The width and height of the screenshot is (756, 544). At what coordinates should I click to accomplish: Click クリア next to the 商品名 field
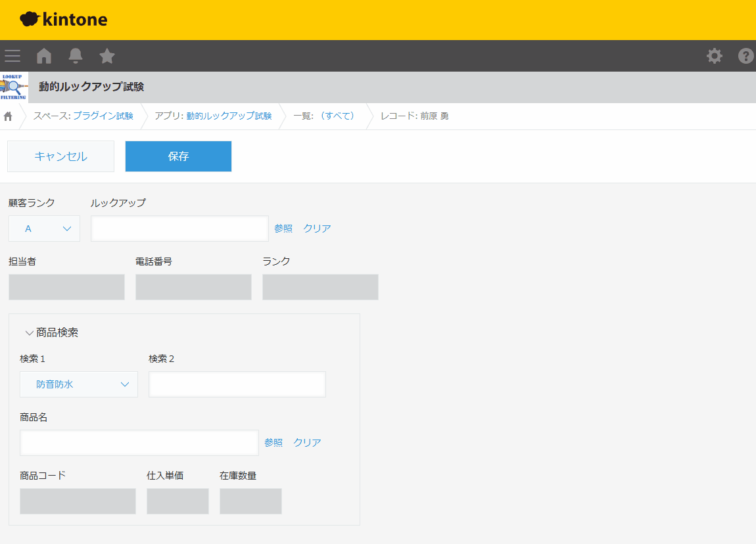point(307,443)
